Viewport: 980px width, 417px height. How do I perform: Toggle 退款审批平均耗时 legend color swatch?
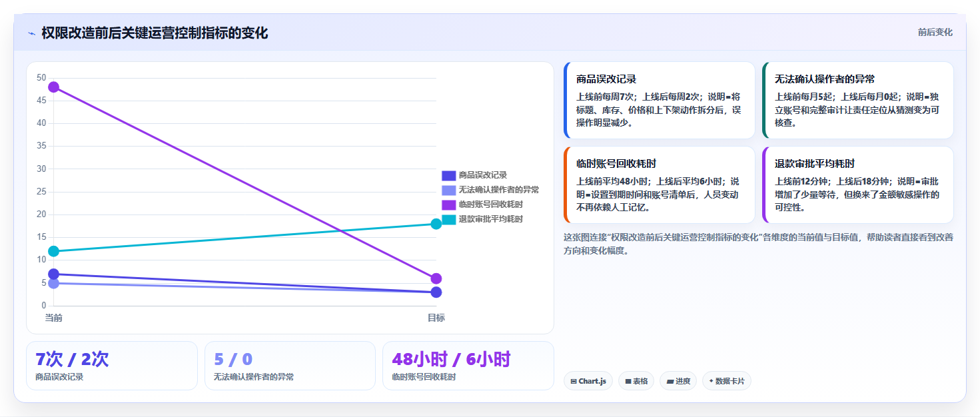448,219
